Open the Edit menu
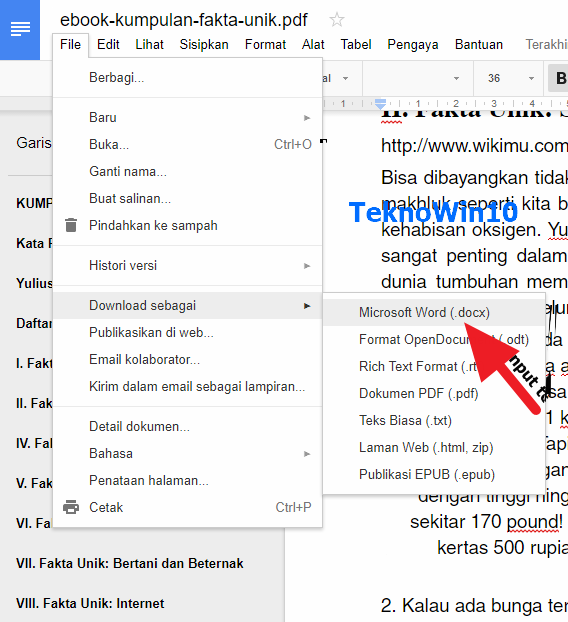This screenshot has height=622, width=568. pyautogui.click(x=108, y=44)
